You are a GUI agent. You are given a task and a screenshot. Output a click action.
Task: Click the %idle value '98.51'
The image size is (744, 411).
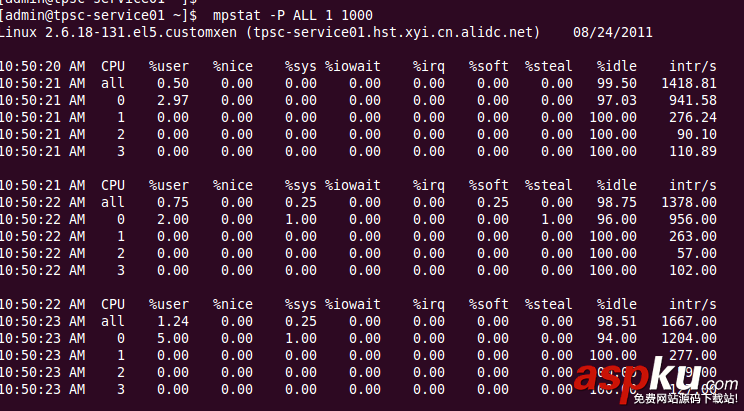pos(617,322)
